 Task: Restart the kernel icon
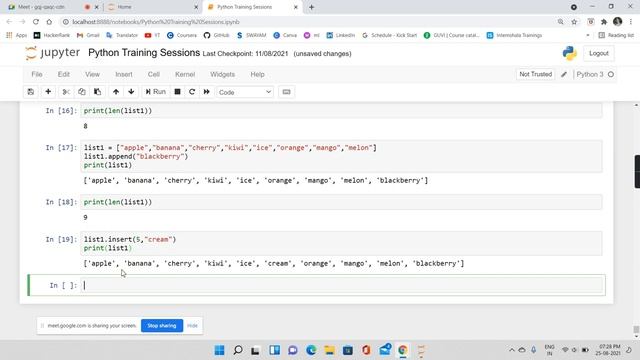pyautogui.click(x=192, y=92)
